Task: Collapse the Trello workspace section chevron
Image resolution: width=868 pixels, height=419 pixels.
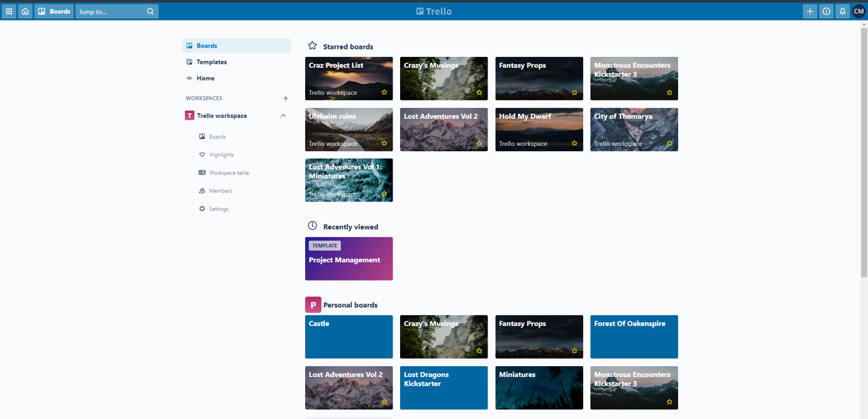Action: (x=283, y=116)
